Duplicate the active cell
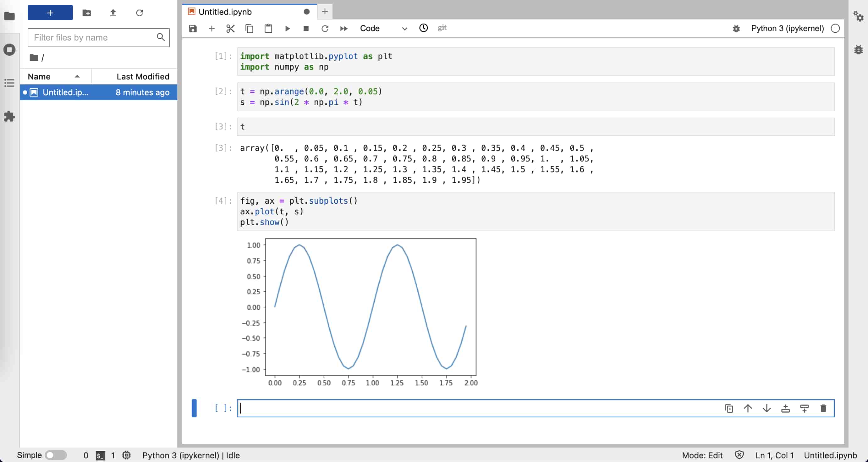Screen dimensions: 868x462 (729, 409)
